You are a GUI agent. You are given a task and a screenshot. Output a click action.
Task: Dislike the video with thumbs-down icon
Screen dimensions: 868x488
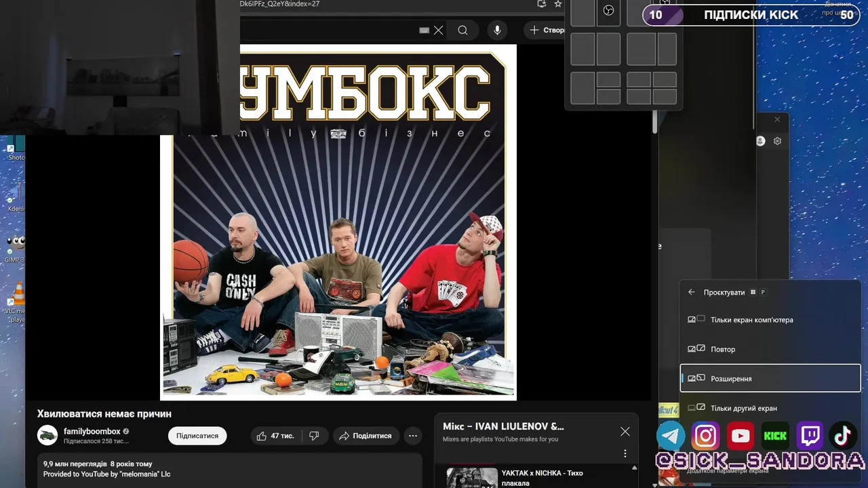click(314, 436)
